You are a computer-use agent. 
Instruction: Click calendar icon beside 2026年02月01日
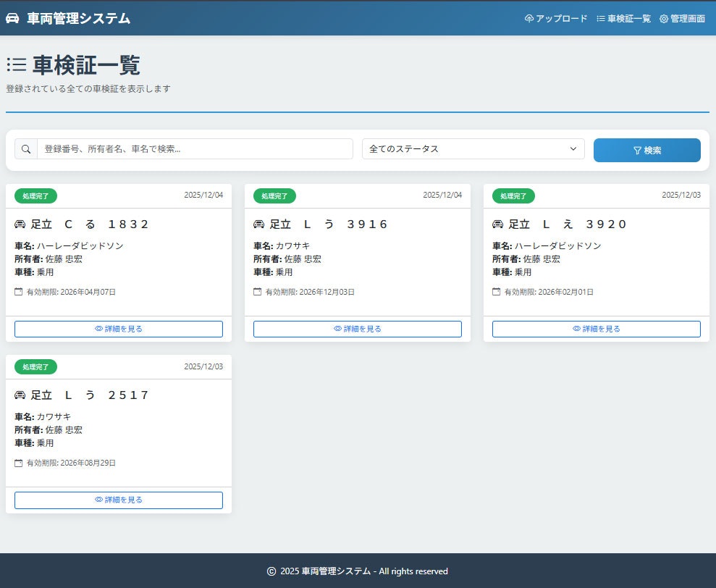(496, 292)
